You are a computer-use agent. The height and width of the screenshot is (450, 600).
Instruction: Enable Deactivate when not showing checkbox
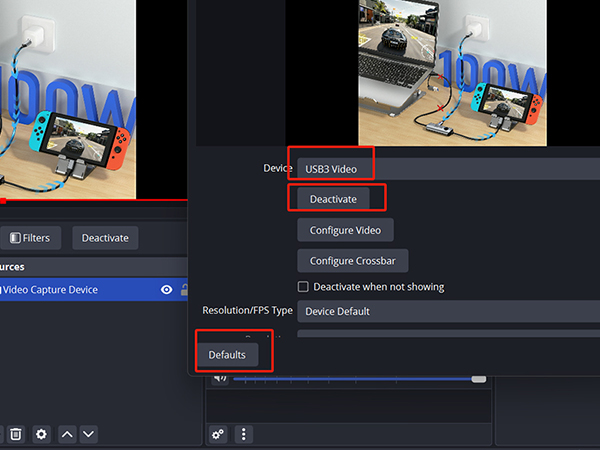[303, 287]
